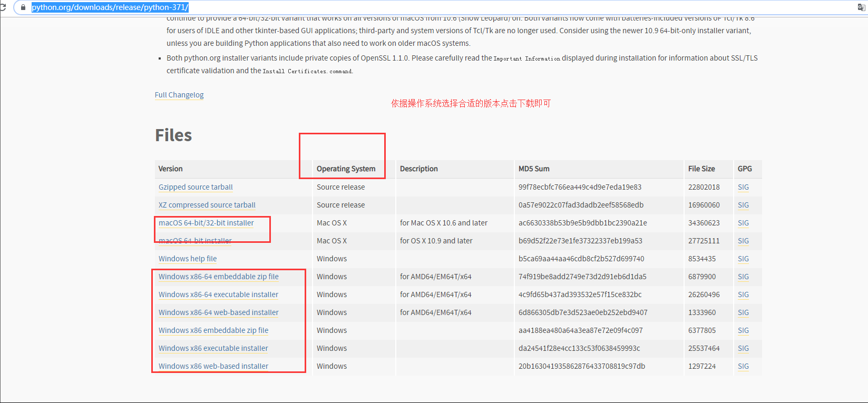The width and height of the screenshot is (868, 403).
Task: Click the file size "6377805"
Action: pos(702,330)
